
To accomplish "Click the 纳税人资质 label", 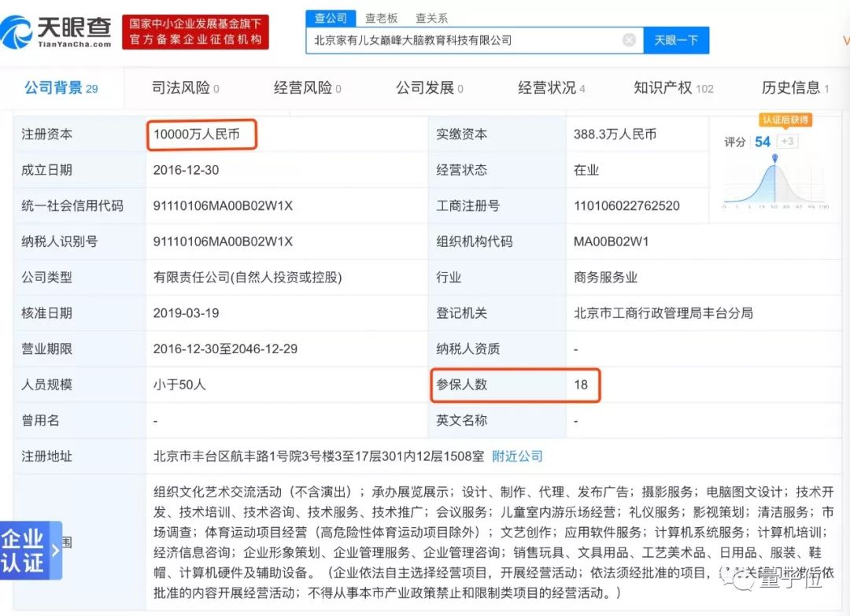I will point(468,349).
